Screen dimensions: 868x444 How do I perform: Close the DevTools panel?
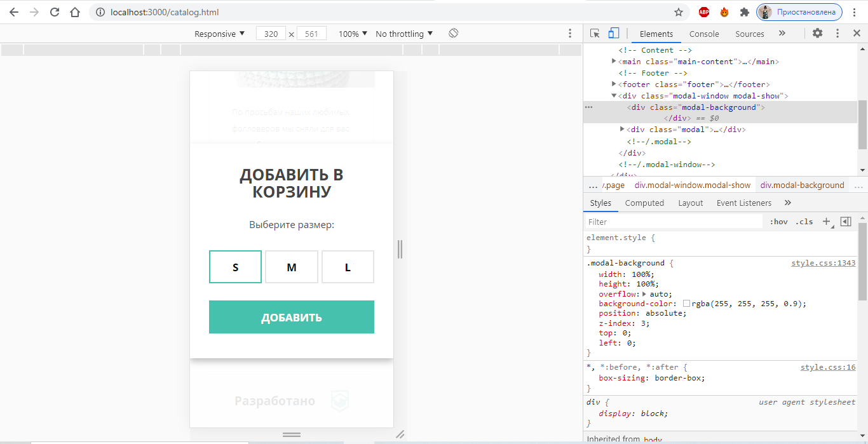tap(857, 34)
